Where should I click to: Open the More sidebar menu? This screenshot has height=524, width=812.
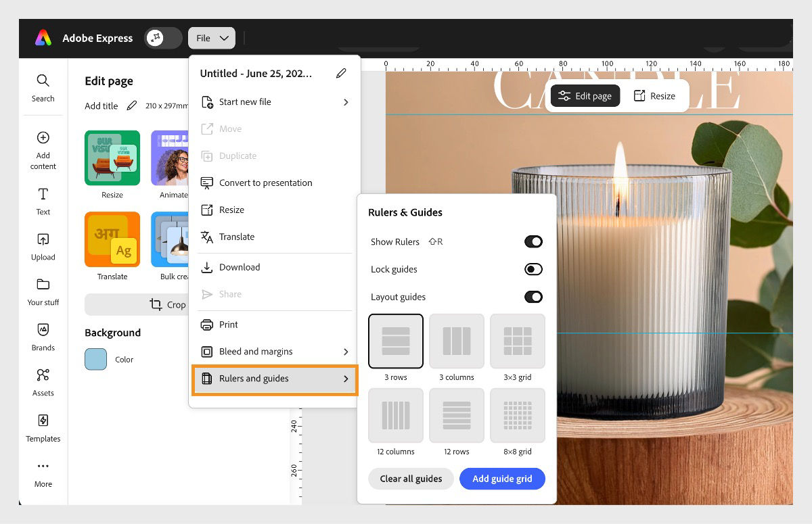coord(43,474)
